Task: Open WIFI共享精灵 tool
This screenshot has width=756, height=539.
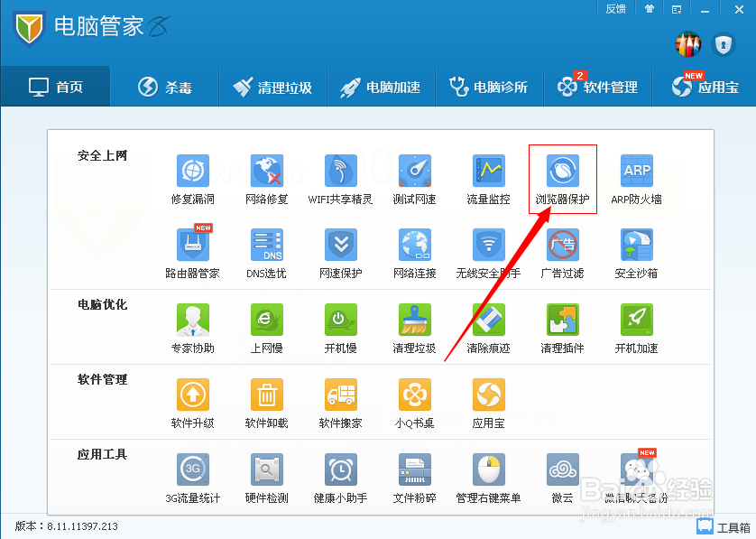Action: [340, 171]
